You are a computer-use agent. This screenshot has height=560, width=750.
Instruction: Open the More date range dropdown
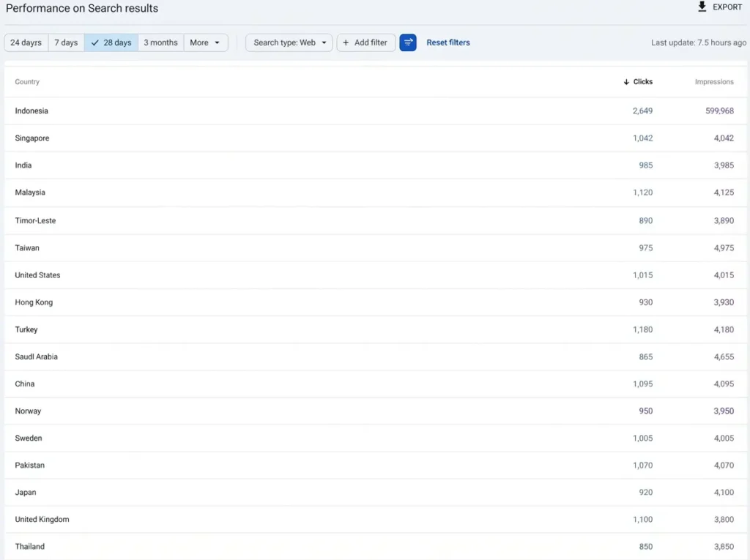coord(205,42)
